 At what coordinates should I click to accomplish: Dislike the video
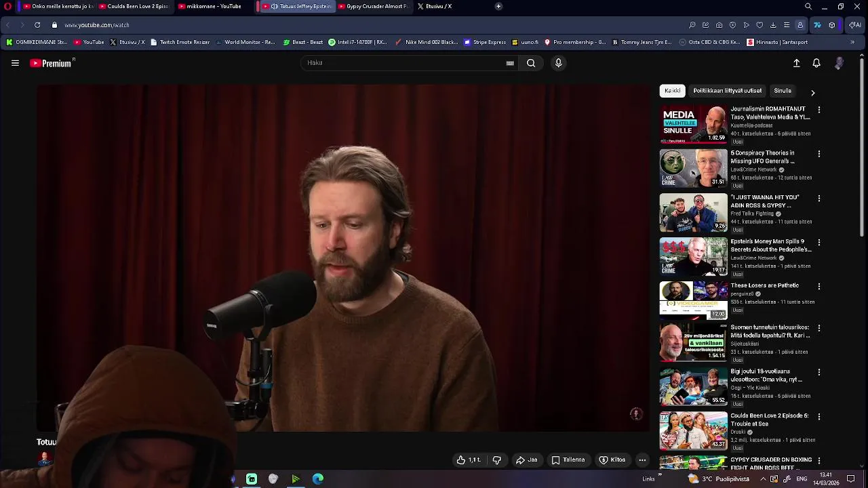[496, 460]
